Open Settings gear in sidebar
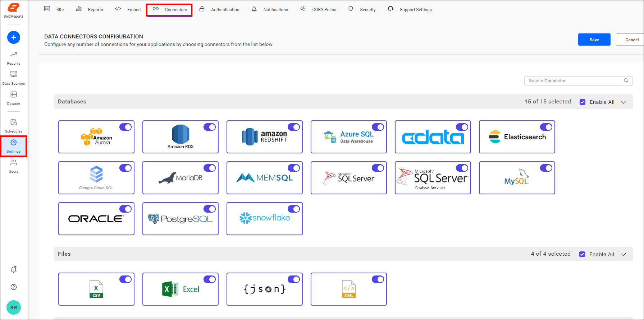Image resolution: width=644 pixels, height=320 pixels. click(x=14, y=146)
